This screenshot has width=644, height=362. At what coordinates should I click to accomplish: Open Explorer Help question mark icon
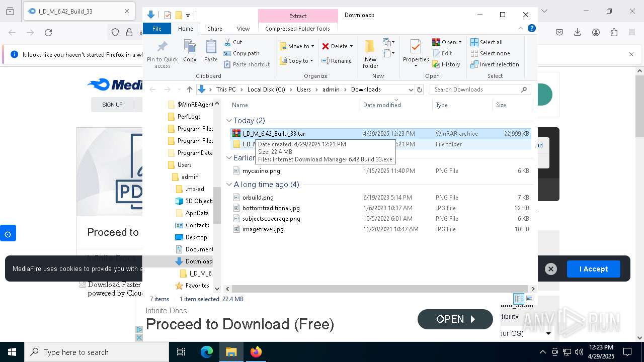click(531, 29)
